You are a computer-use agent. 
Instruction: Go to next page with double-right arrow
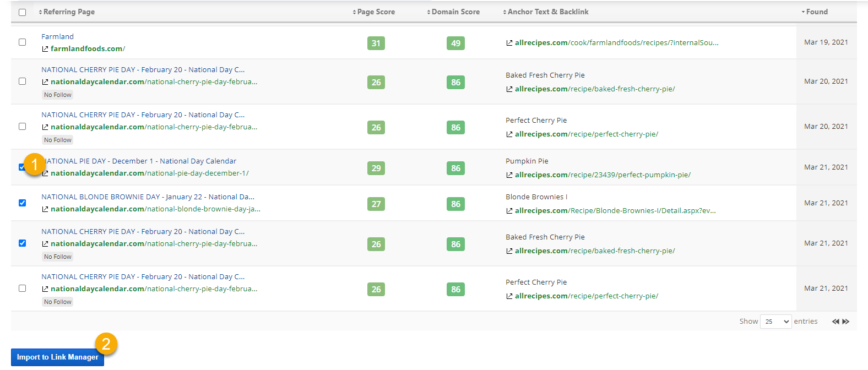(846, 322)
